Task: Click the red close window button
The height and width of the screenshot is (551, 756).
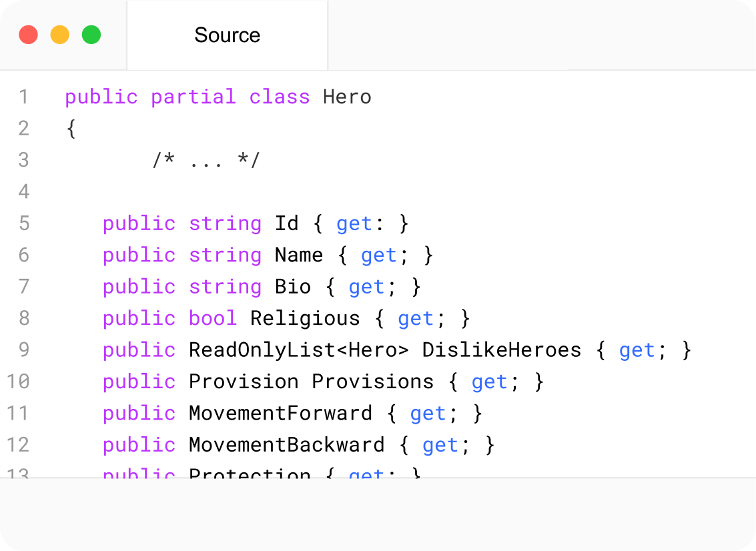Action: pos(29,35)
